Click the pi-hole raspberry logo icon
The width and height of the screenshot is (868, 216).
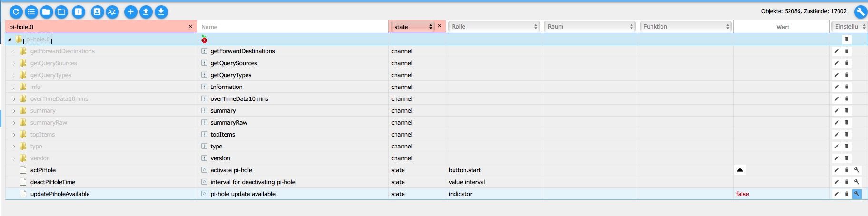tap(204, 39)
